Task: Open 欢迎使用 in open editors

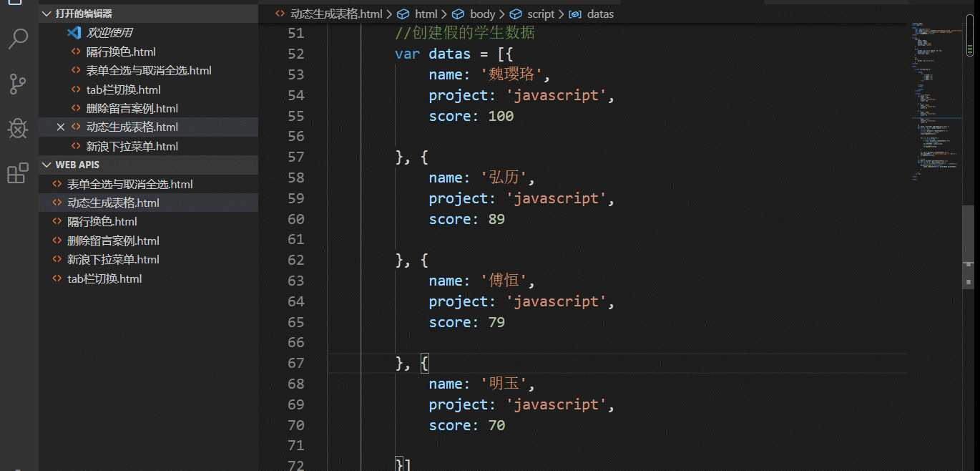Action: click(109, 33)
